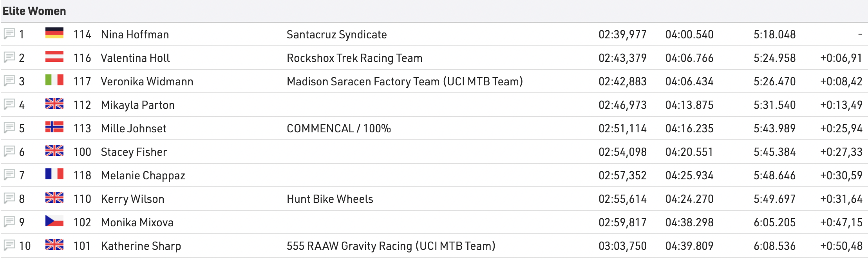Click the German flag for rider 114

click(54, 33)
